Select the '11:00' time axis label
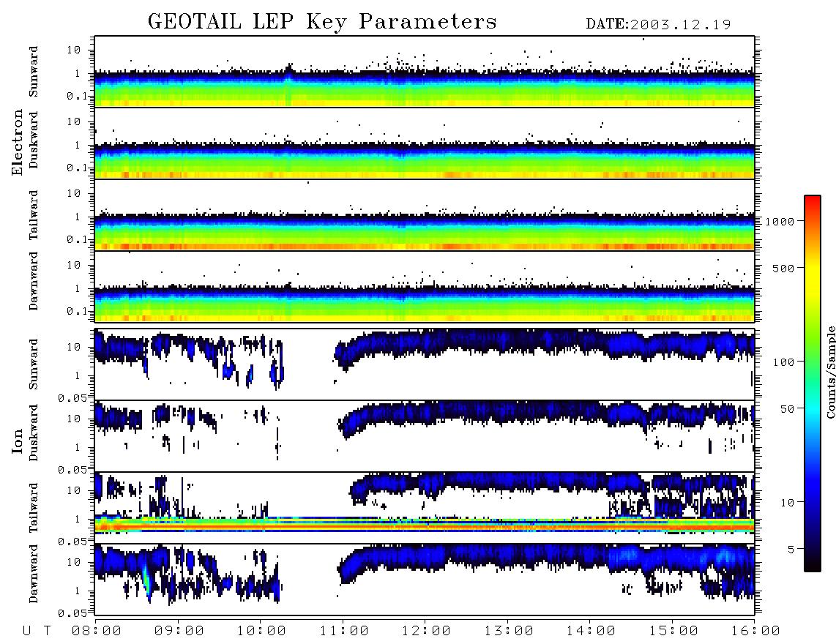The image size is (836, 644). [344, 632]
